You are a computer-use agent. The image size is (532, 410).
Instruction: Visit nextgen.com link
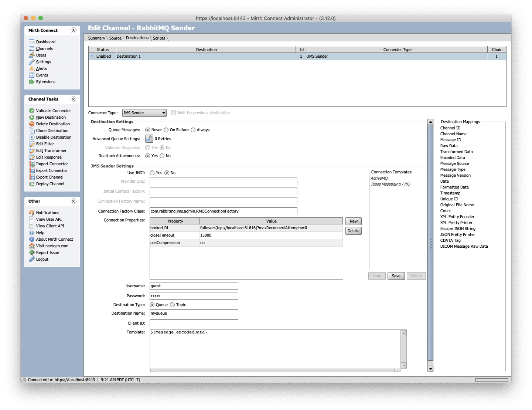[x=52, y=246]
